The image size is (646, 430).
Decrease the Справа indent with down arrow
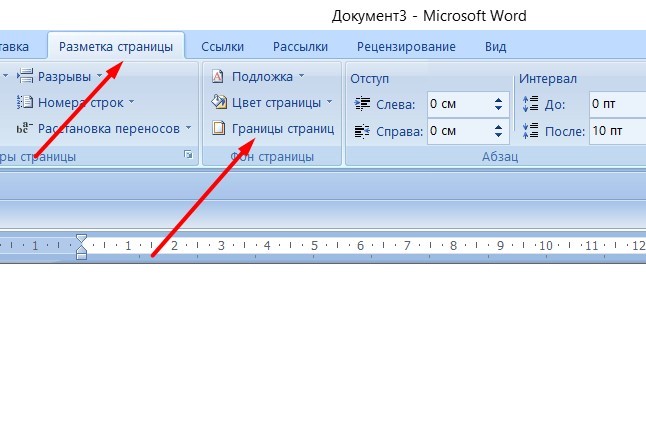pos(498,135)
